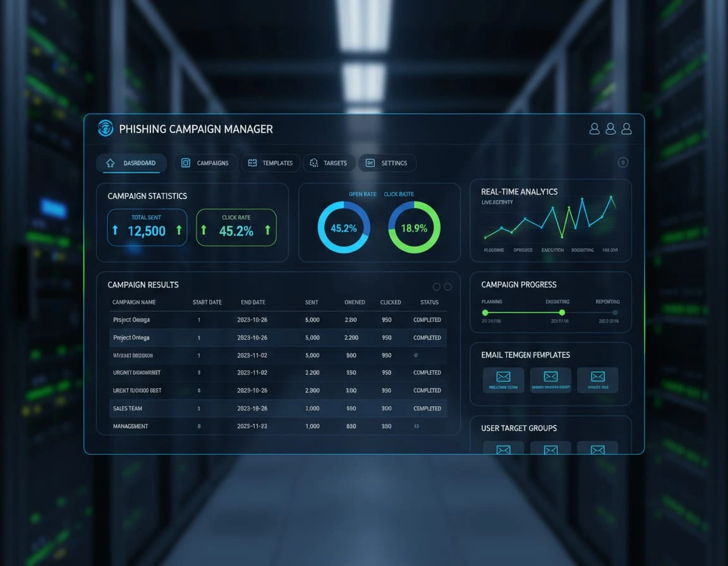The height and width of the screenshot is (566, 728).
Task: Click the Campaigns navigation icon
Action: pyautogui.click(x=185, y=162)
